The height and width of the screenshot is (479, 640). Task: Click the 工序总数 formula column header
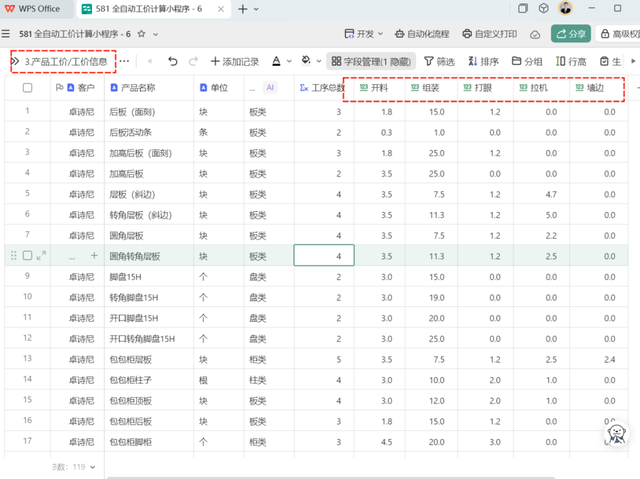tap(322, 88)
